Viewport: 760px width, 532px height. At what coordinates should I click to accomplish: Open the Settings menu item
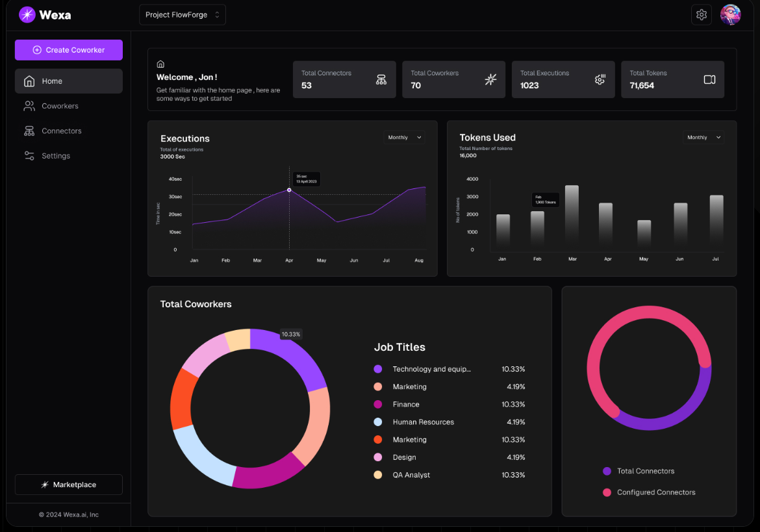pyautogui.click(x=68, y=155)
